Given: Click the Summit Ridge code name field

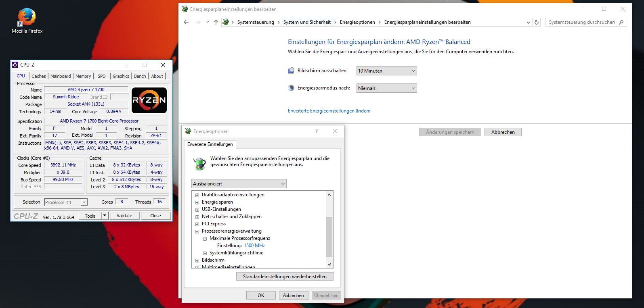Looking at the screenshot, I should (66, 97).
